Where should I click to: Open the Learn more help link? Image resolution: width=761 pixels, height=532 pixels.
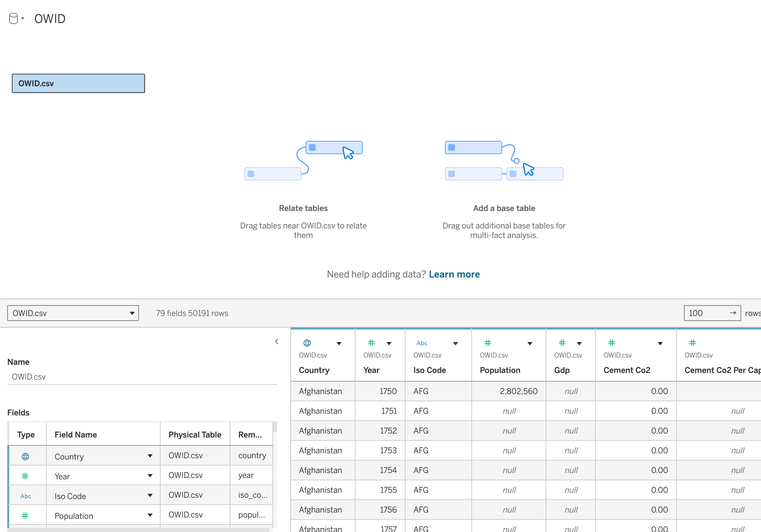[x=454, y=275]
